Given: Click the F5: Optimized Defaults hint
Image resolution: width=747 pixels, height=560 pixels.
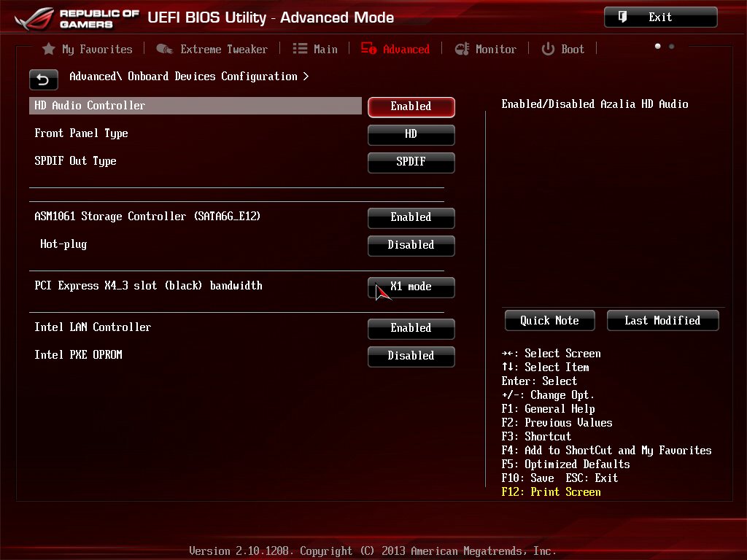Looking at the screenshot, I should click(565, 464).
